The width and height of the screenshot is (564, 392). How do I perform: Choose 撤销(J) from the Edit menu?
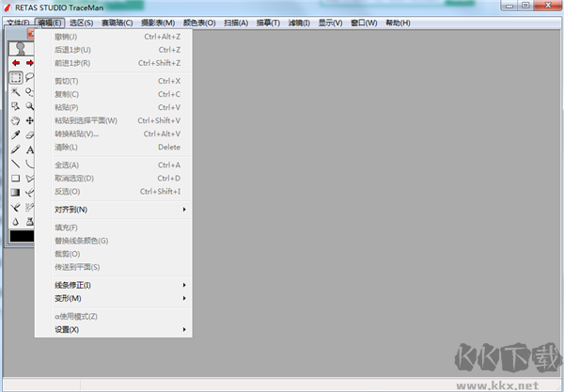point(114,37)
